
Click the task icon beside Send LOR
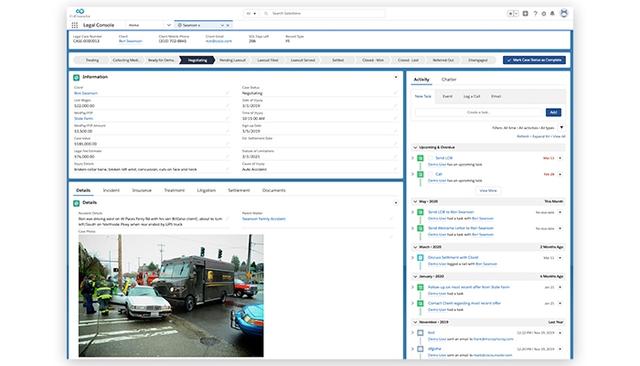tap(420, 158)
